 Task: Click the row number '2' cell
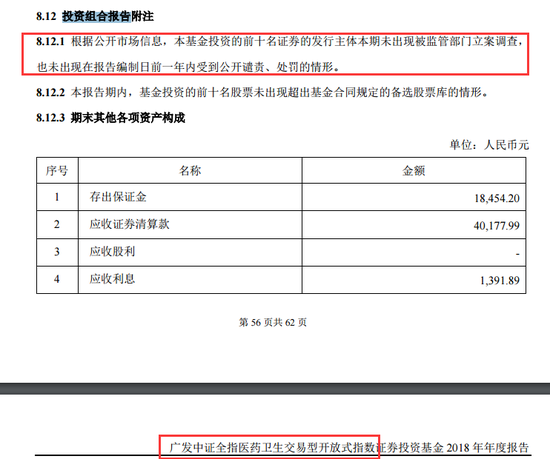tap(57, 224)
